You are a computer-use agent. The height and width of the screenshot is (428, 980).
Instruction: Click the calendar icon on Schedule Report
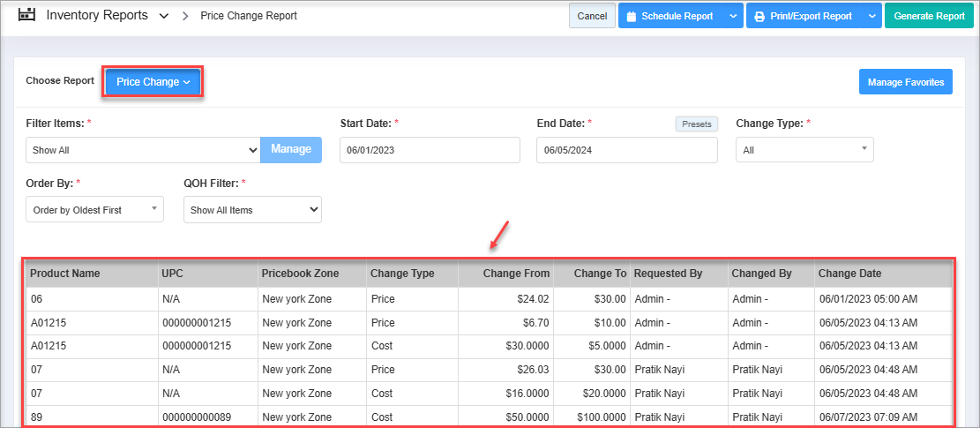click(631, 16)
